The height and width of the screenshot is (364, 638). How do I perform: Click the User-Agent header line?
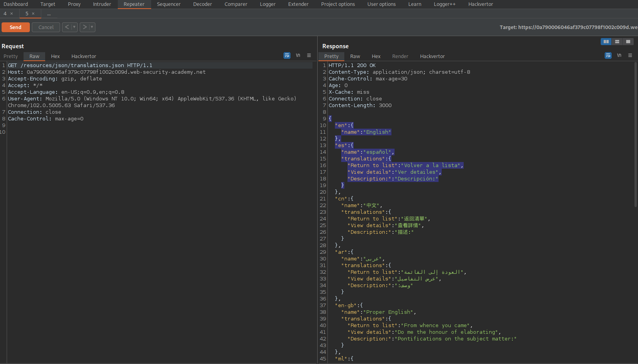152,102
